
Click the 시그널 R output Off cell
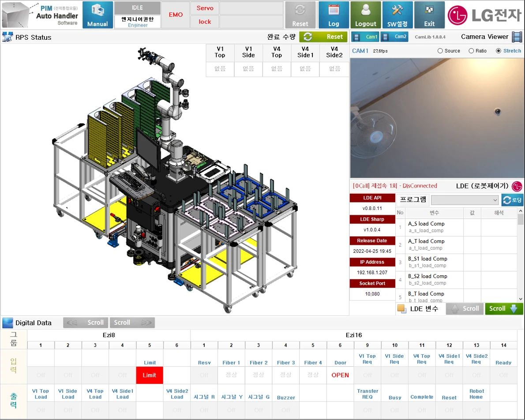click(204, 410)
